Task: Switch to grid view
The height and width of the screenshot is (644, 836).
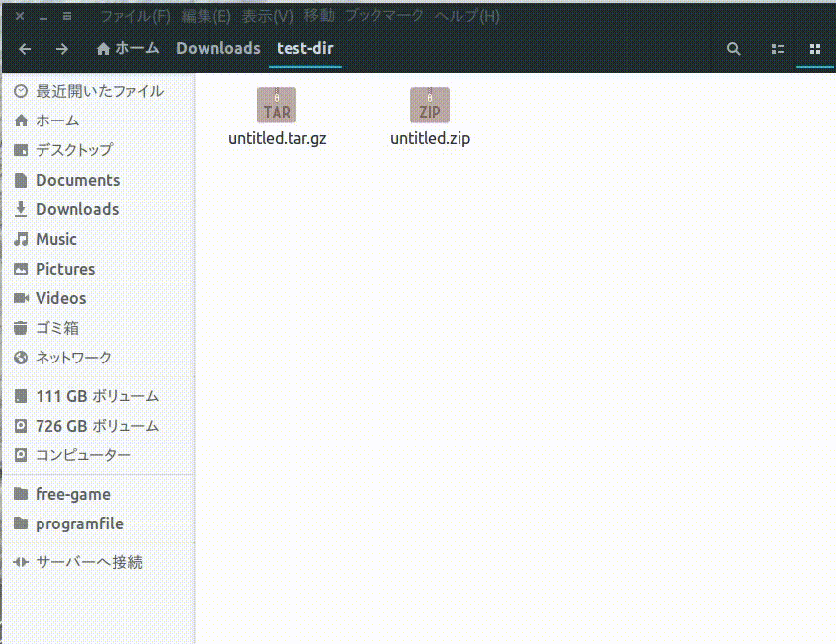Action: (x=814, y=48)
